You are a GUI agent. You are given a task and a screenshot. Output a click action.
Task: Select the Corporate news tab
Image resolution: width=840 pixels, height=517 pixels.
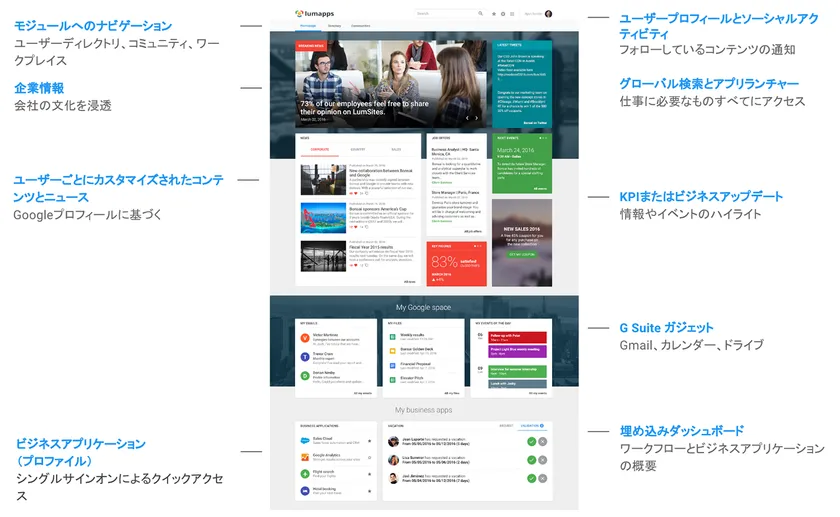coord(320,149)
